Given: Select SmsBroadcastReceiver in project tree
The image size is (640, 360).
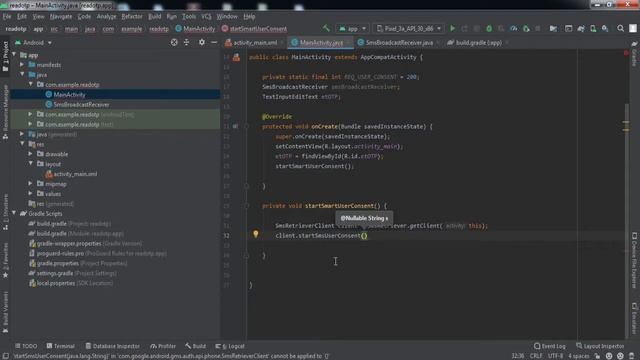Looking at the screenshot, I should (81, 104).
